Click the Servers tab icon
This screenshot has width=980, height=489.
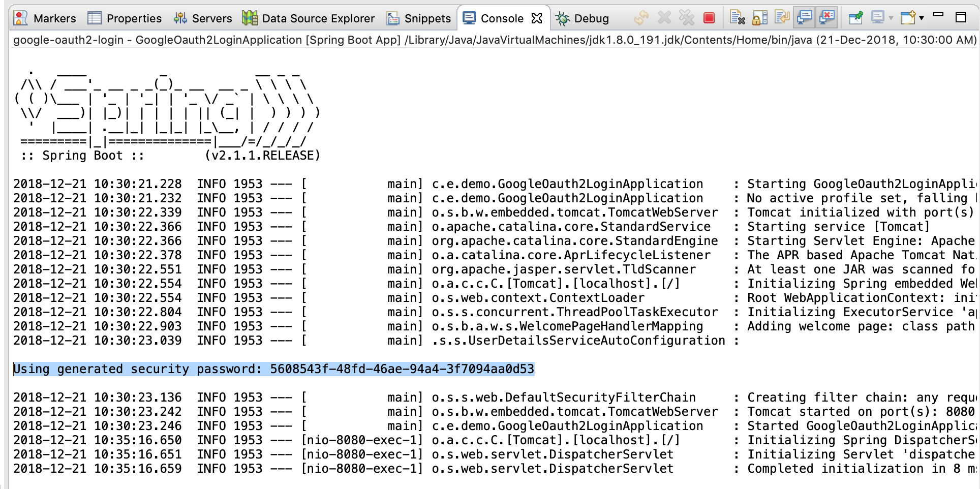point(180,18)
